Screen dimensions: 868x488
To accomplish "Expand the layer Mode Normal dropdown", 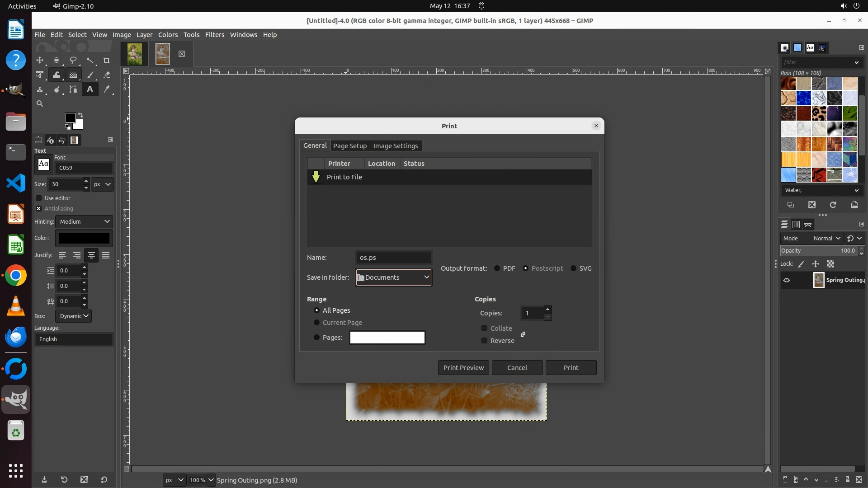I will point(826,239).
